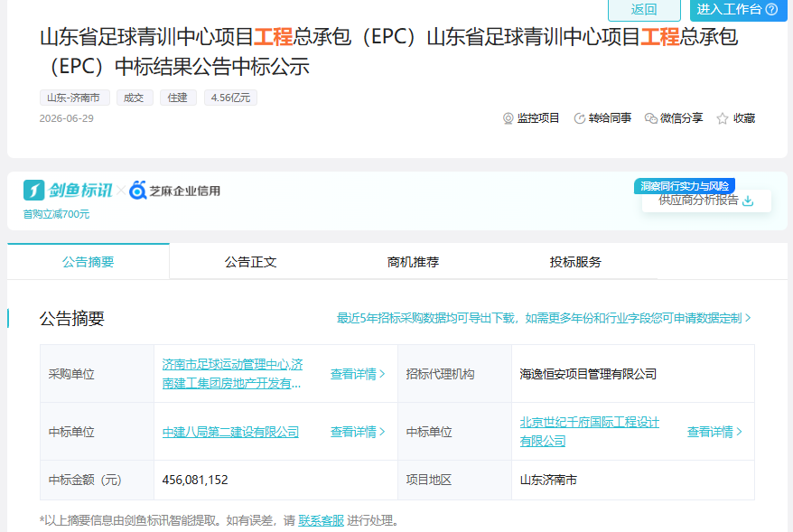Click the download icon beside 供应商分析报告

tap(748, 201)
